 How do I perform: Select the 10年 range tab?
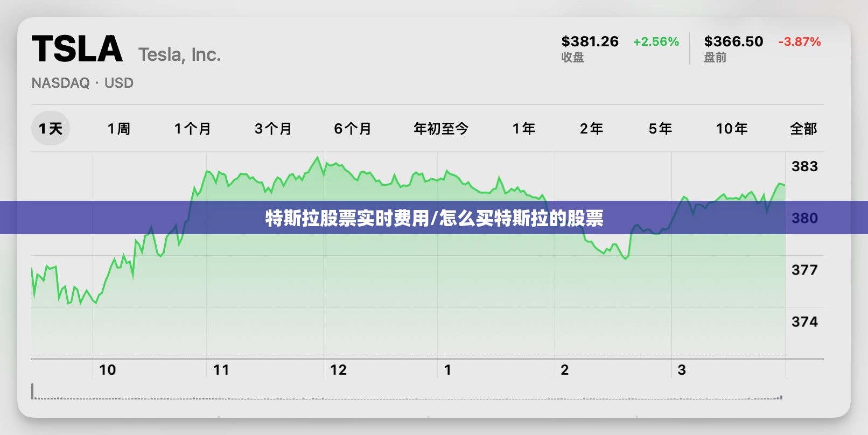click(x=732, y=129)
